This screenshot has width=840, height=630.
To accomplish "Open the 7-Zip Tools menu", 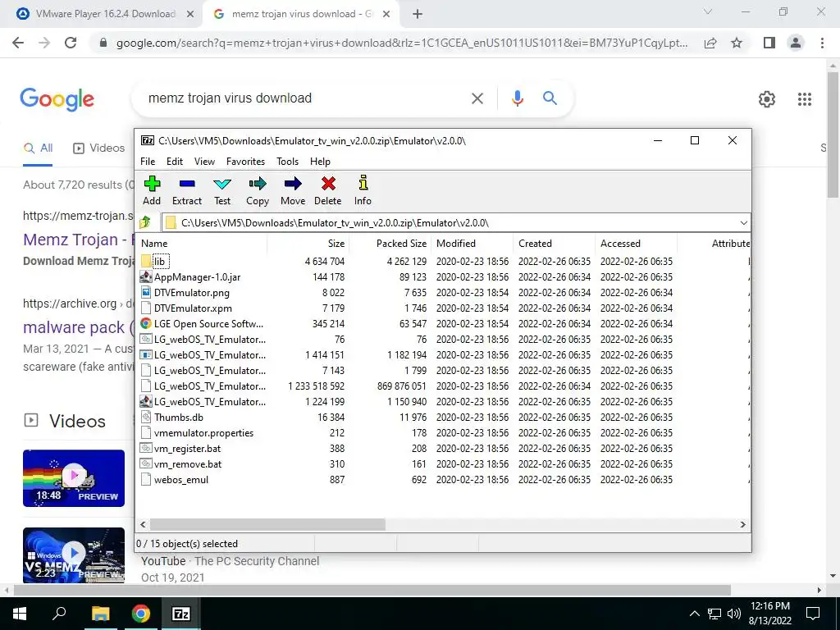I will [x=287, y=162].
